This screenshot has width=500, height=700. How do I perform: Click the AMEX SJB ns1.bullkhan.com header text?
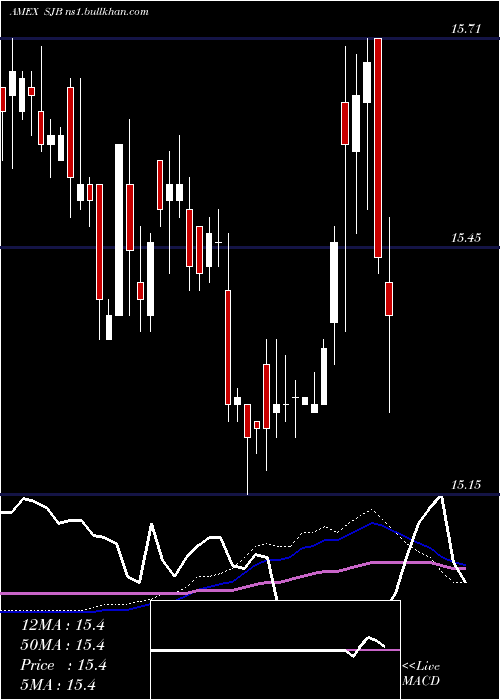pyautogui.click(x=79, y=12)
